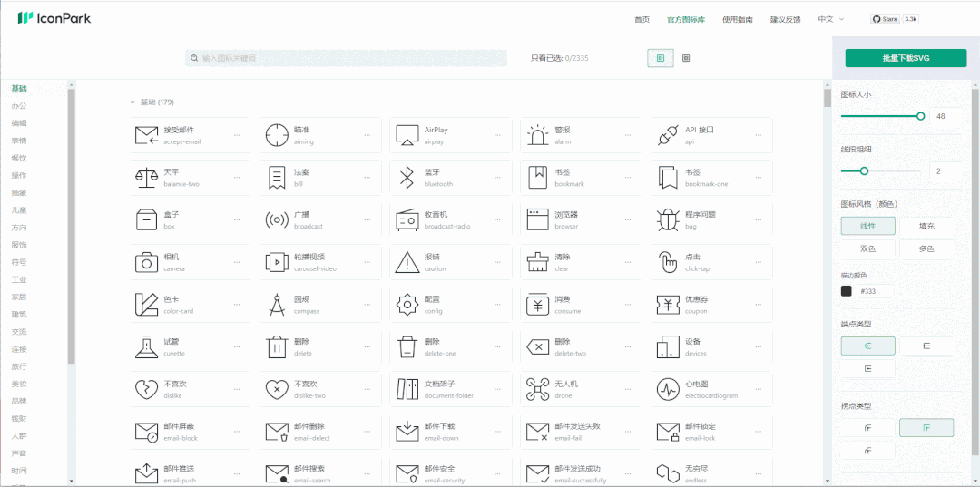Viewport: 980px width, 487px height.
Task: Pick the box icon
Action: tap(146, 219)
